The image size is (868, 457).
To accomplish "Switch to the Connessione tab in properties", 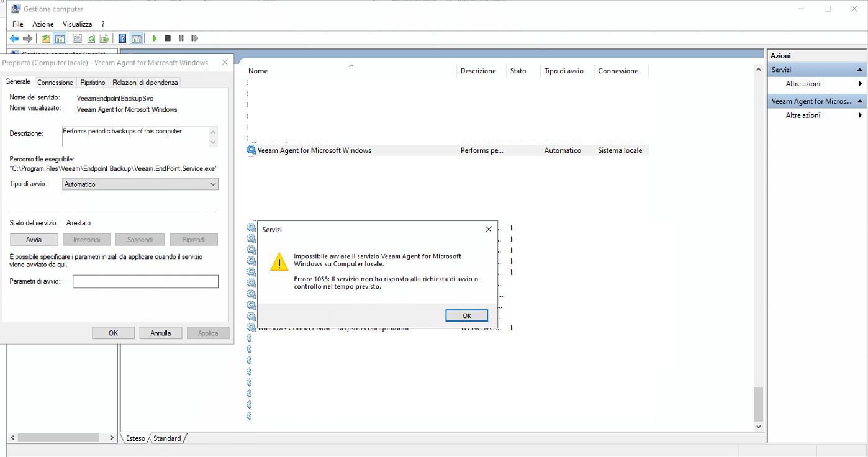I will click(x=55, y=83).
